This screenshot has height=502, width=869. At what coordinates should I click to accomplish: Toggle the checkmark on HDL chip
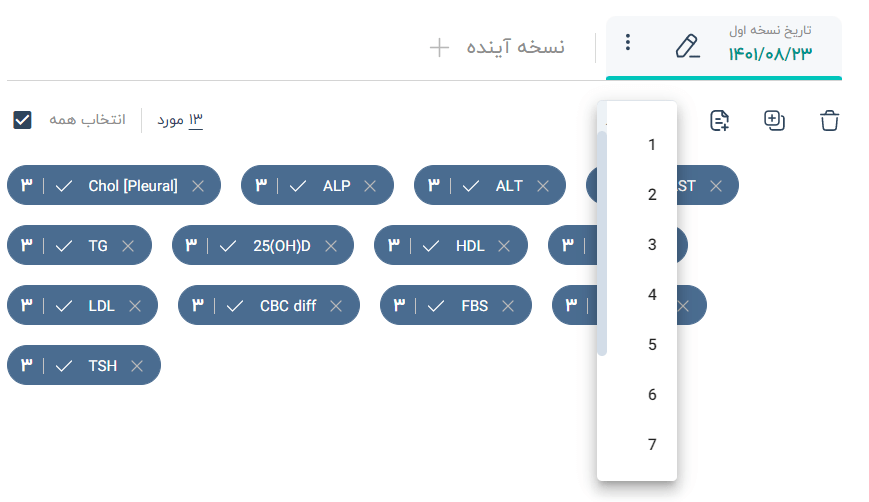click(x=431, y=246)
